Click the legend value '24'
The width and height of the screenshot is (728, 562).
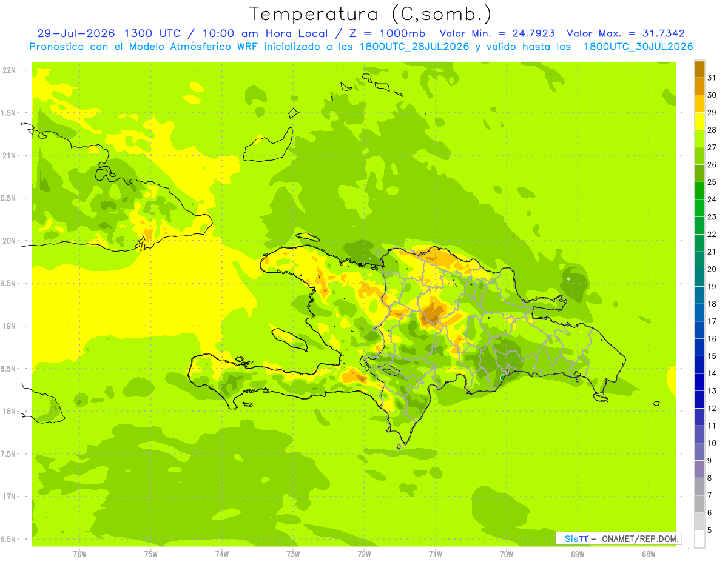point(712,199)
